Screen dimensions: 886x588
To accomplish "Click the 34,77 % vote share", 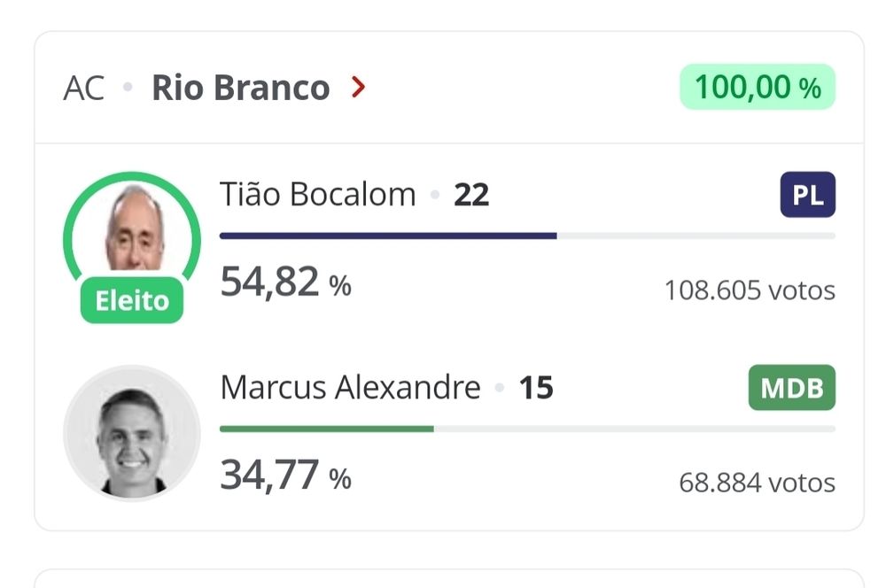I will pyautogui.click(x=285, y=476).
